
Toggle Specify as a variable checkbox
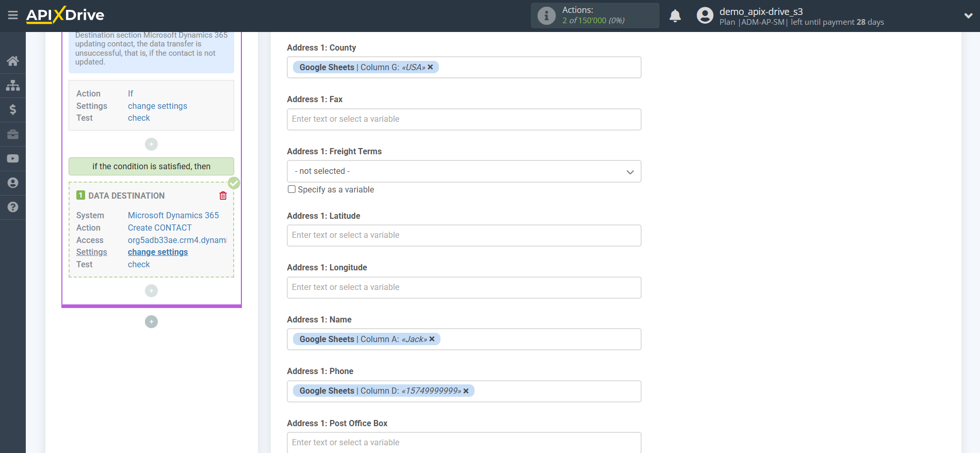point(291,189)
